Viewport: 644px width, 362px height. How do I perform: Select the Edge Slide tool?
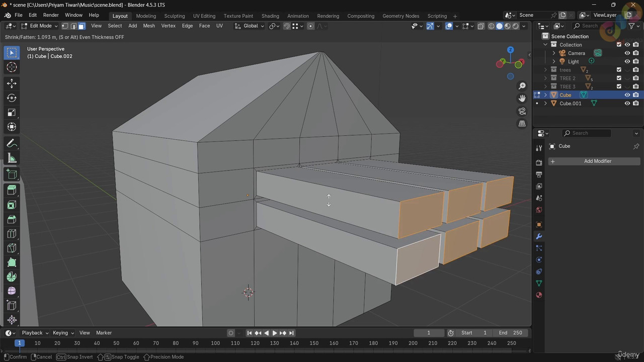pyautogui.click(x=12, y=306)
